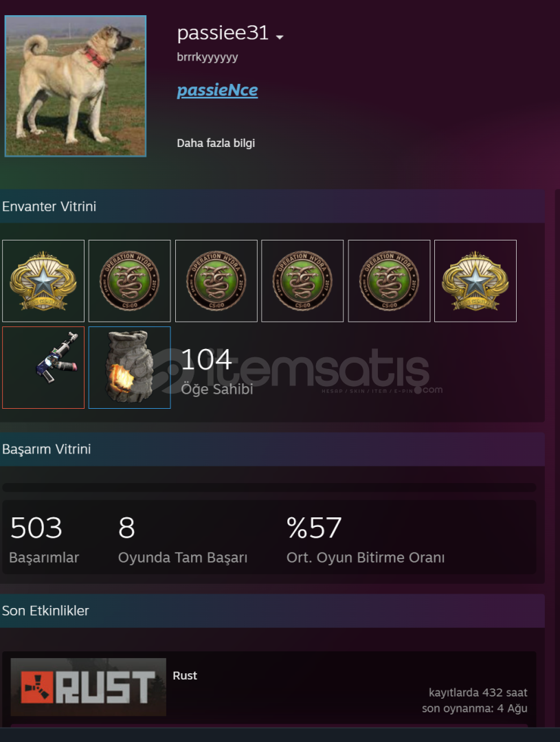Expand the dropdown arrow beside passiee31
Image resolution: width=560 pixels, height=742 pixels.
tap(280, 37)
